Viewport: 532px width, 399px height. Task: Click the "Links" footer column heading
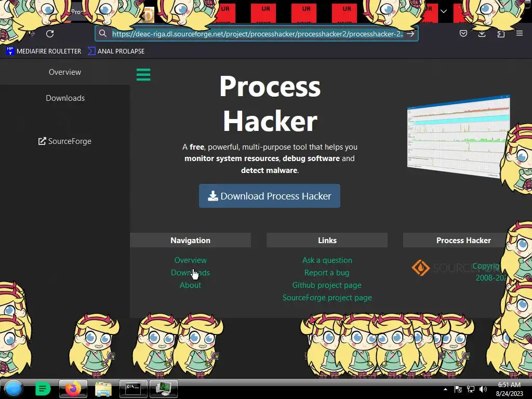(x=327, y=241)
